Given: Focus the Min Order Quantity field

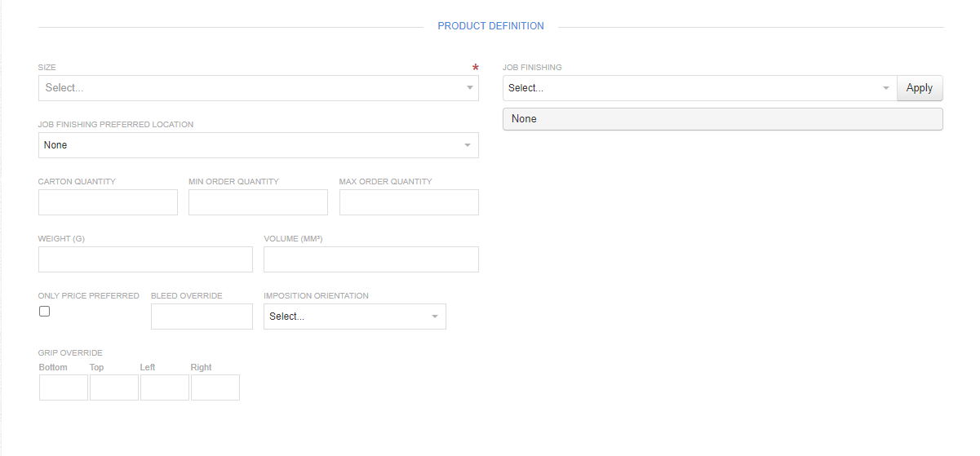Looking at the screenshot, I should [258, 202].
